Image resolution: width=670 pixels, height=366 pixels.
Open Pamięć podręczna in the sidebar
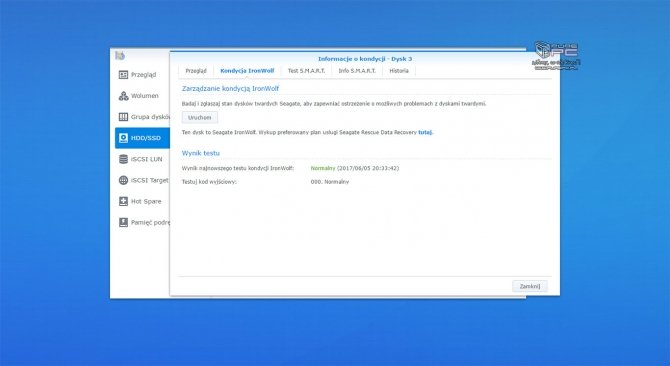pyautogui.click(x=142, y=223)
